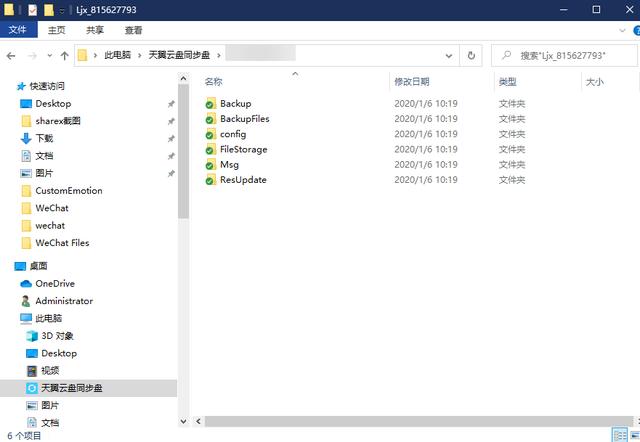Image resolution: width=640 pixels, height=442 pixels.
Task: Open 下载 in quick access
Action: pos(44,138)
